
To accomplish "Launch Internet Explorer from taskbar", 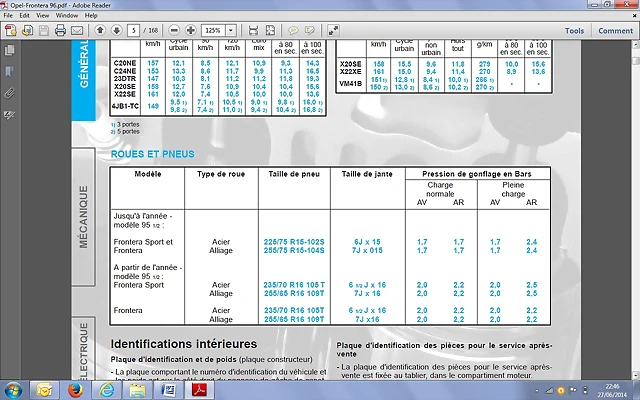I will point(106,391).
